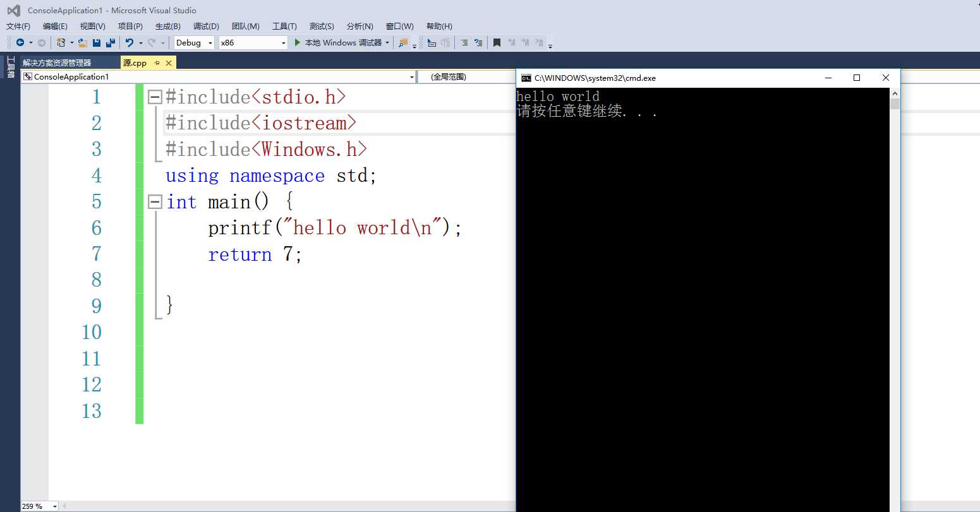Open the 测试(S) menu
This screenshot has width=980, height=512.
point(322,26)
